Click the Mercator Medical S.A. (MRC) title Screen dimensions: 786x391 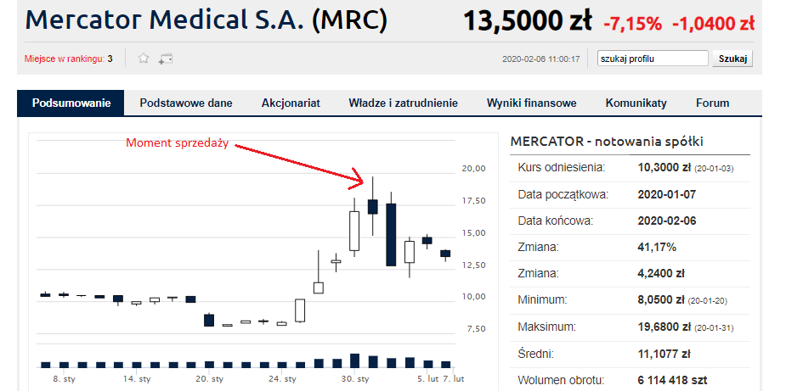pyautogui.click(x=207, y=19)
